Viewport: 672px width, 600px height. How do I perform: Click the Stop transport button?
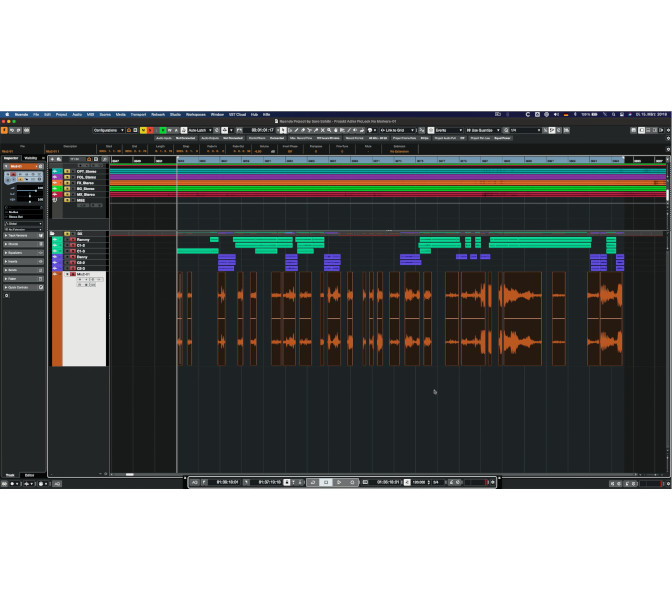pos(326,483)
